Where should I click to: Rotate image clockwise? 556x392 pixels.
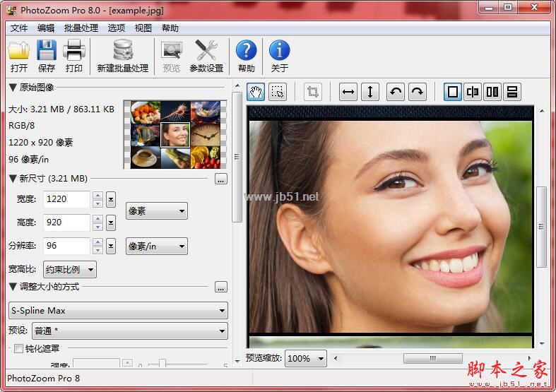(418, 92)
